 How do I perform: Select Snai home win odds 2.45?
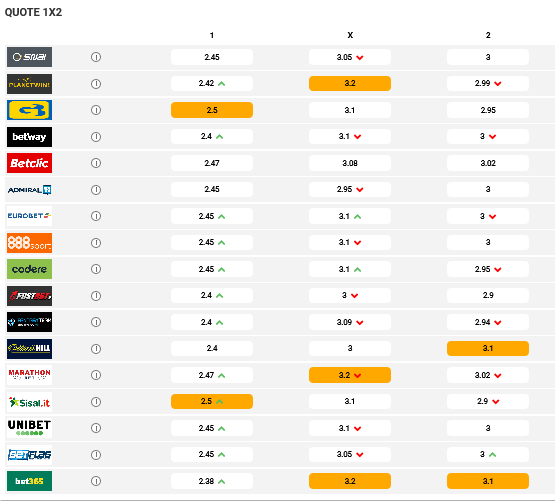point(212,57)
